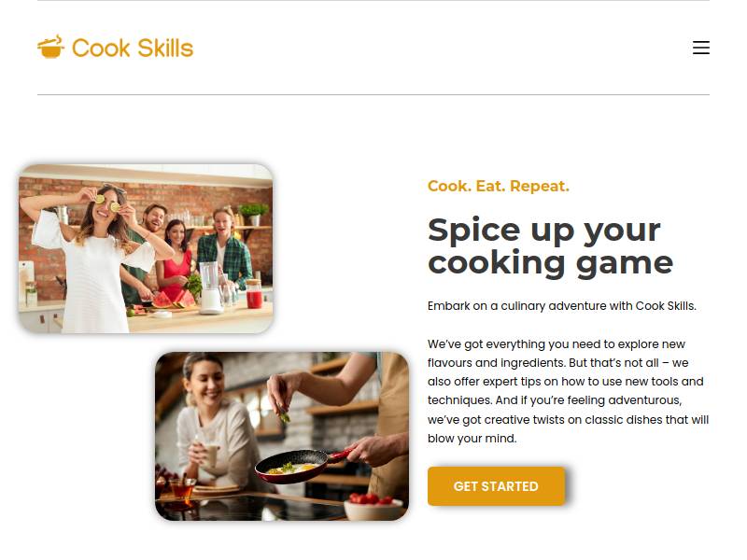Screen dimensions: 747x560
Task: Click the paragraph about new flavours and ingredients
Action: pos(568,391)
